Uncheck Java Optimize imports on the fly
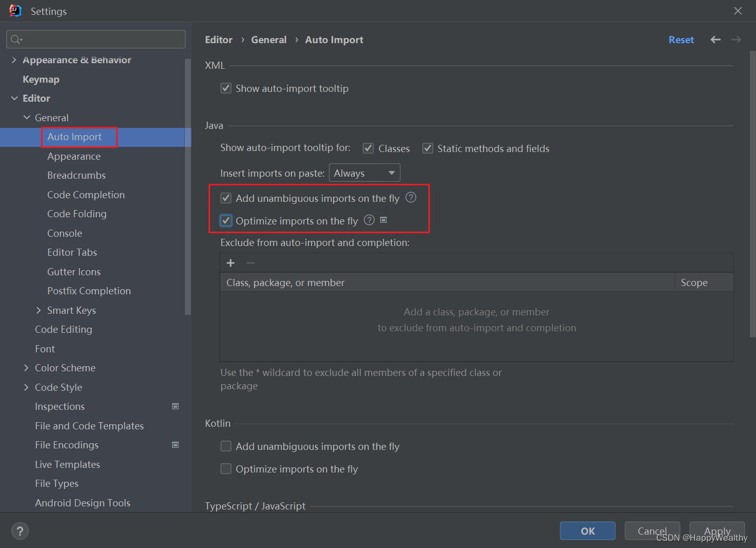Viewport: 756px width, 548px height. tap(226, 221)
